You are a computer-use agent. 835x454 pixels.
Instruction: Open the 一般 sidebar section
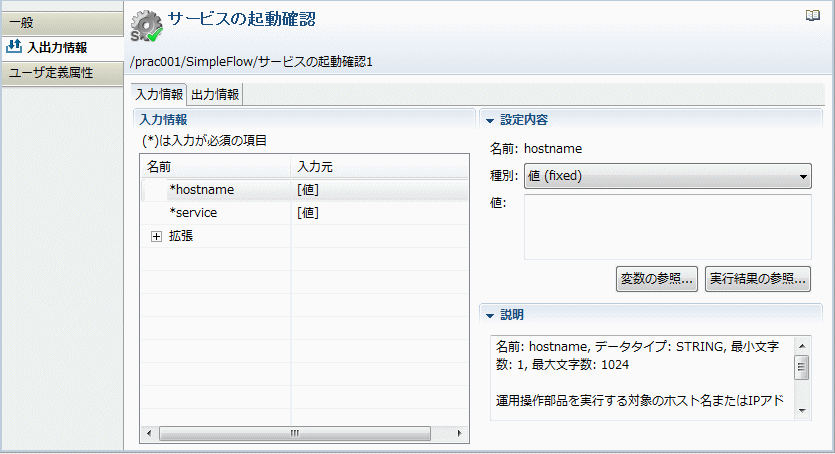62,23
